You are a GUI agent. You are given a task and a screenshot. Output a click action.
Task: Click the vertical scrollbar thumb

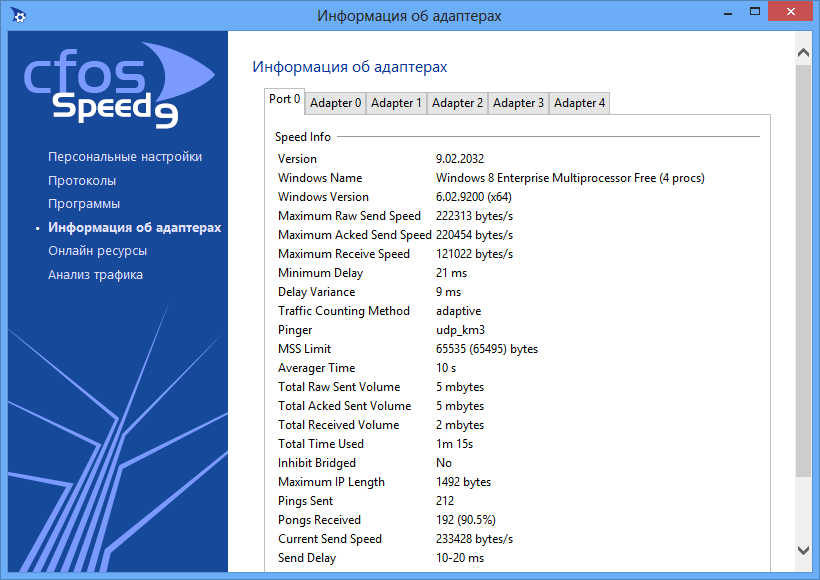[803, 270]
